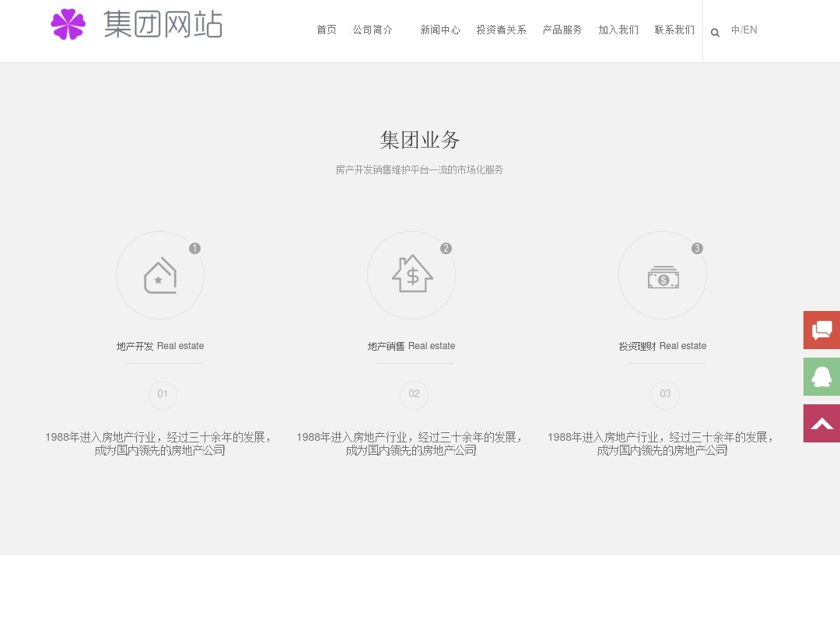Click the 投资理财 Real estate title
The image size is (840, 622).
tap(663, 346)
